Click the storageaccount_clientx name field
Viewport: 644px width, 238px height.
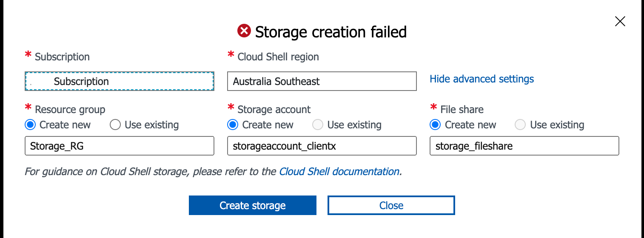(x=322, y=146)
